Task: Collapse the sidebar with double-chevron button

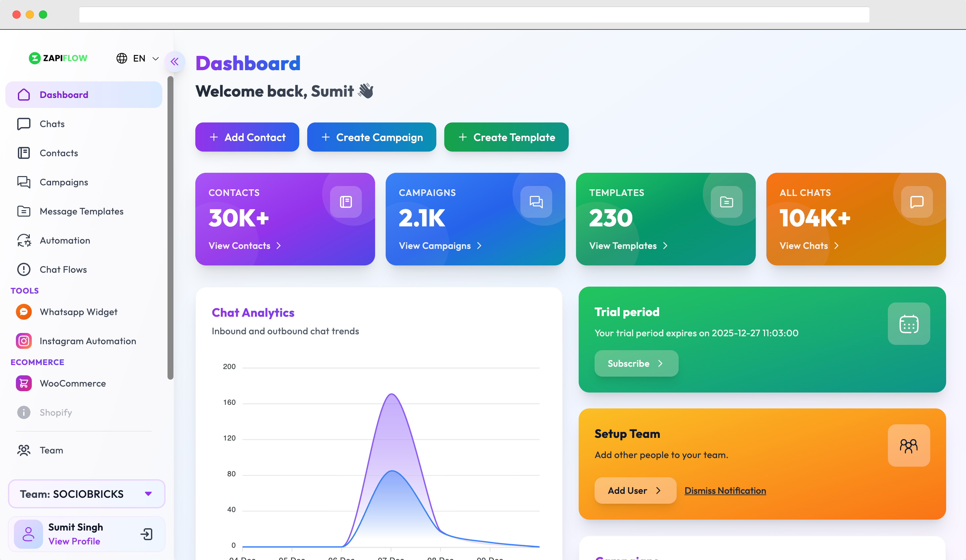Action: coord(175,61)
